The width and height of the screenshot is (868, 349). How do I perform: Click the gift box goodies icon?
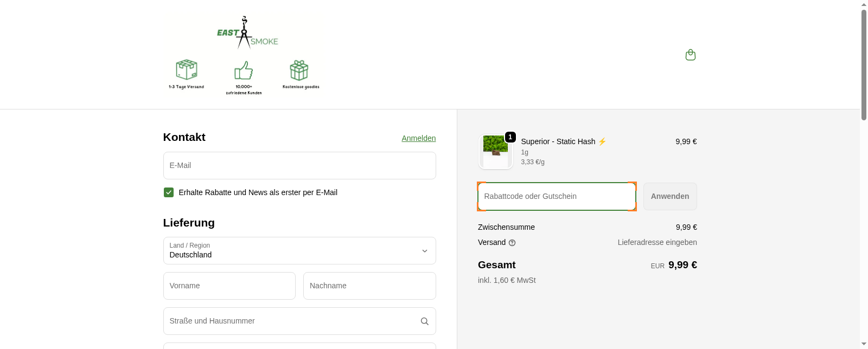coord(299,71)
